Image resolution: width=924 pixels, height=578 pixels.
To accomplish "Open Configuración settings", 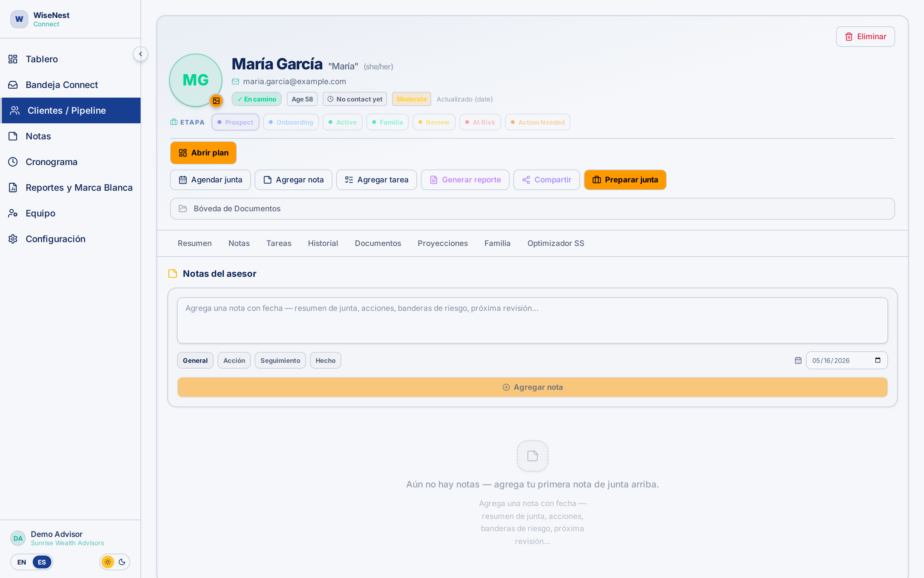I will click(x=71, y=239).
